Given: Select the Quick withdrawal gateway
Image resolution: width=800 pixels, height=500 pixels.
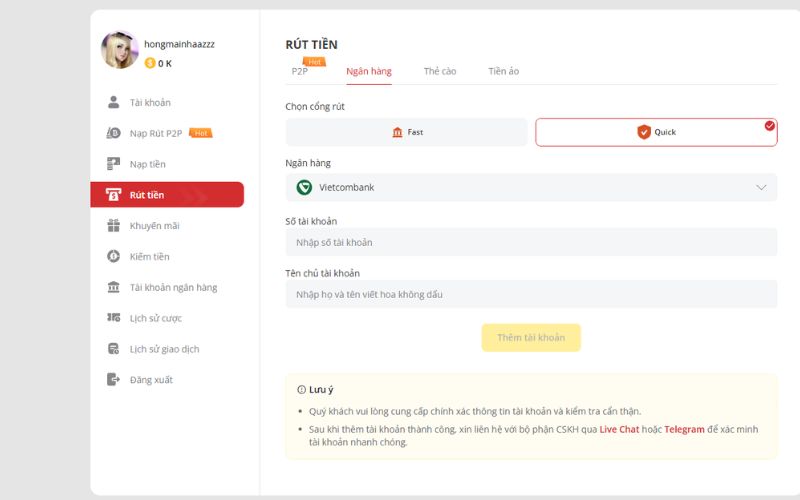Looking at the screenshot, I should click(656, 132).
